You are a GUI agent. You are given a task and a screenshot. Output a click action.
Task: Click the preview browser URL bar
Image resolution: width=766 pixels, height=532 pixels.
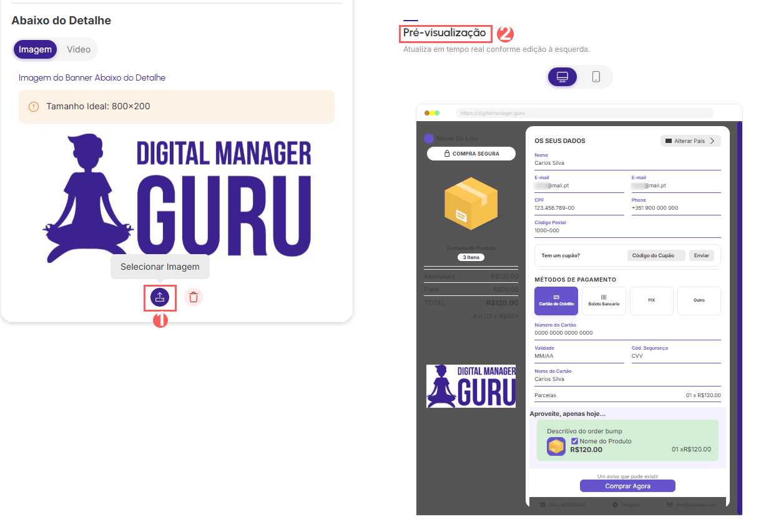tap(584, 113)
